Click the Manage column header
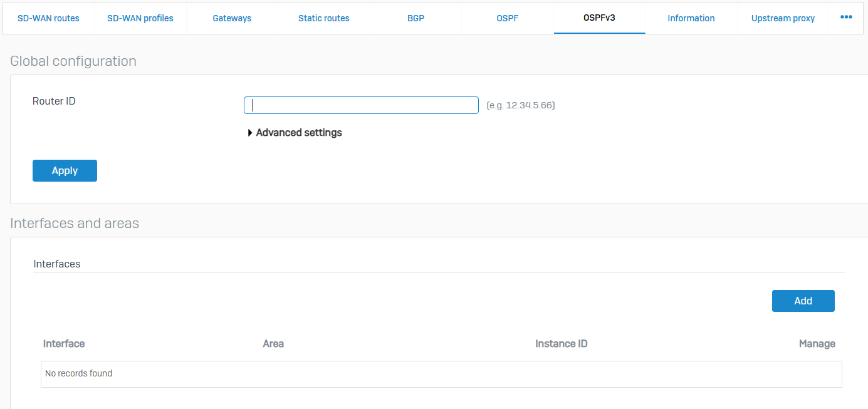This screenshot has height=409, width=868. click(817, 344)
